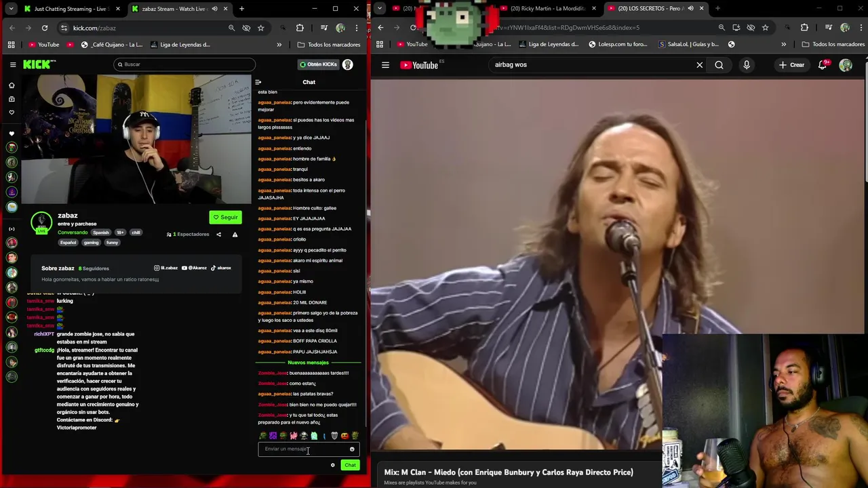This screenshot has width=868, height=488.
Task: Open Todos los marcadores folder in Kick window
Action: 329,45
